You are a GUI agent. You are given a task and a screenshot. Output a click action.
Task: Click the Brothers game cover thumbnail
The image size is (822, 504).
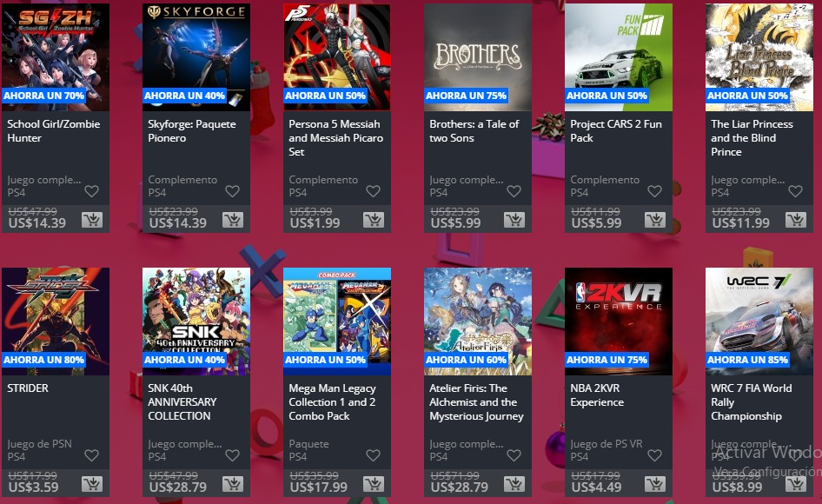(x=478, y=57)
